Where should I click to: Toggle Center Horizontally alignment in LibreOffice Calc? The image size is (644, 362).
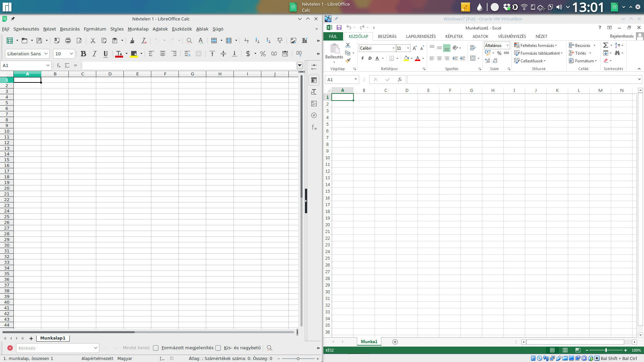pos(163,54)
